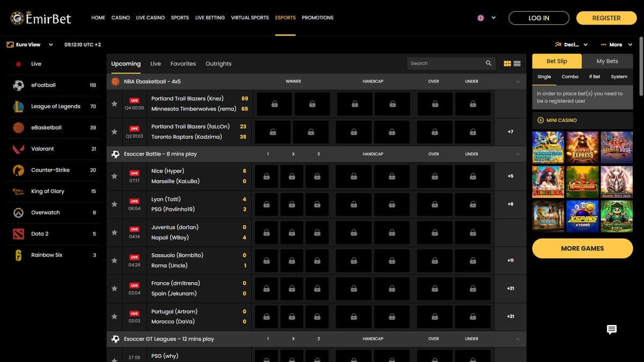
Task: Star the Nice vs Marseille match
Action: 114,176
